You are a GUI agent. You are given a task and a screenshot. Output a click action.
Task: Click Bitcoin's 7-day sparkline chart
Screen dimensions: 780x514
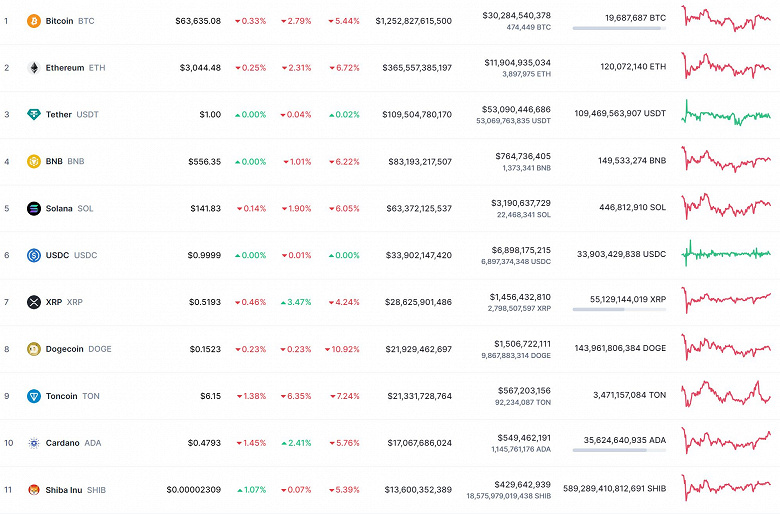(x=726, y=20)
